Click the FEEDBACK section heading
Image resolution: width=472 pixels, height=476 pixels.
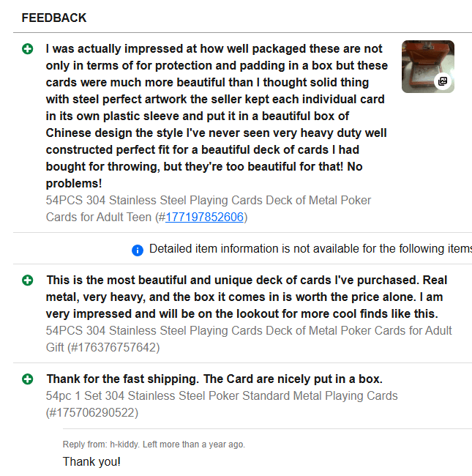coord(54,18)
